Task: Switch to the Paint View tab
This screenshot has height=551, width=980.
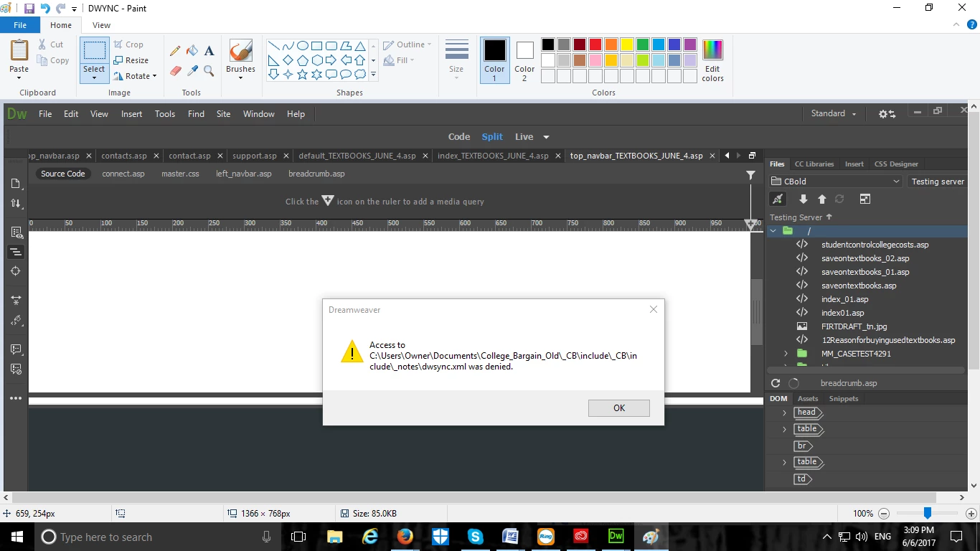Action: pyautogui.click(x=101, y=25)
